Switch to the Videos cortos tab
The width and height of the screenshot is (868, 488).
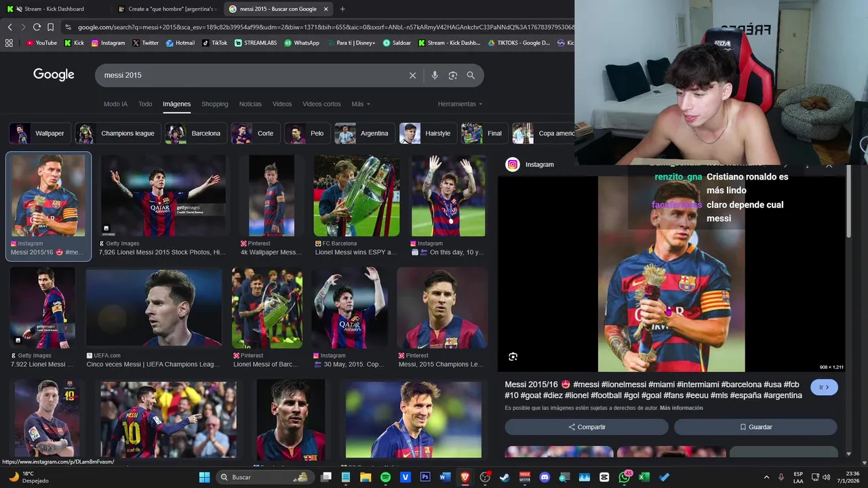coord(321,104)
